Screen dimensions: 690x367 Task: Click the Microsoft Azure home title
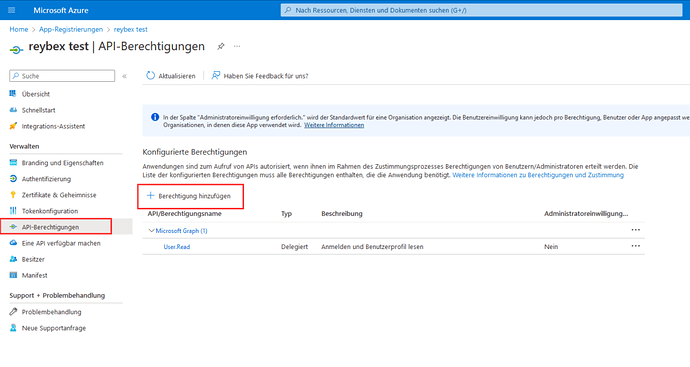tap(61, 10)
